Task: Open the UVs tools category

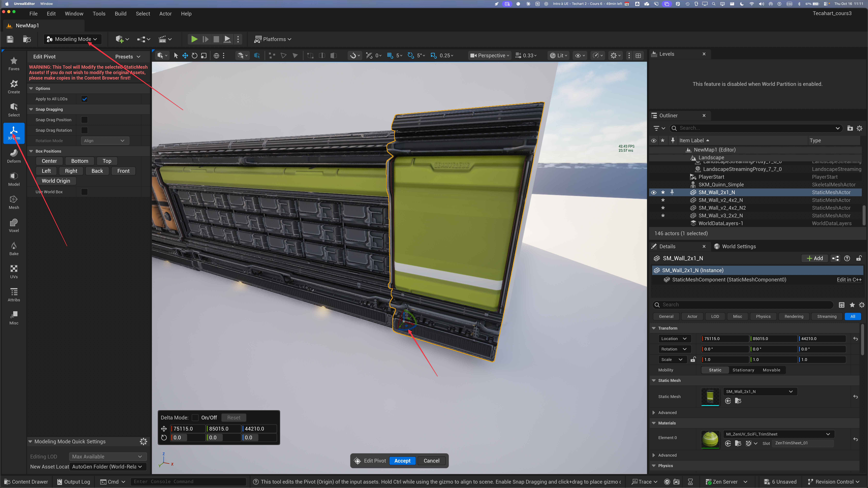Action: click(14, 272)
